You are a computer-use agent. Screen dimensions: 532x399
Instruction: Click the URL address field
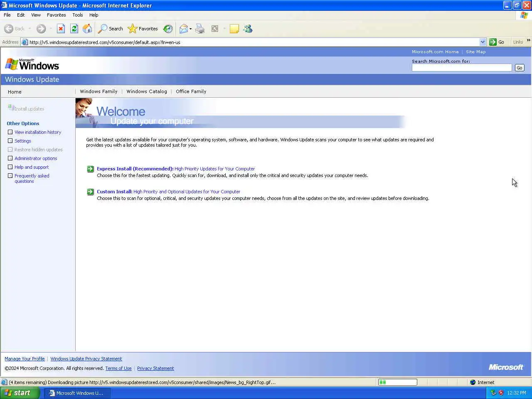point(254,42)
